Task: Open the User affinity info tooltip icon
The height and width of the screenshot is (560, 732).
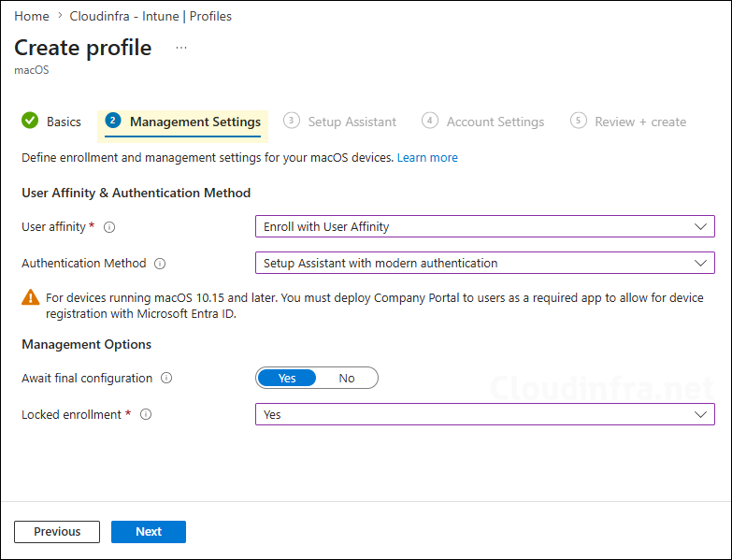Action: (x=109, y=227)
